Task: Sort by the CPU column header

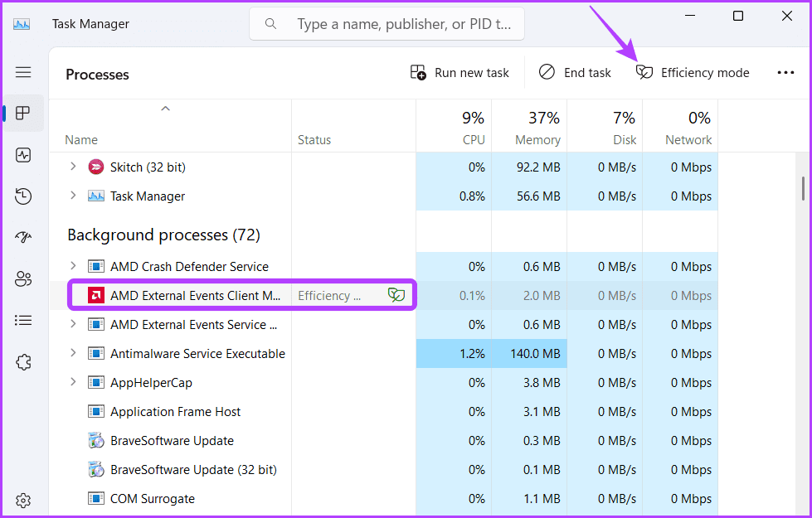Action: tap(454, 126)
